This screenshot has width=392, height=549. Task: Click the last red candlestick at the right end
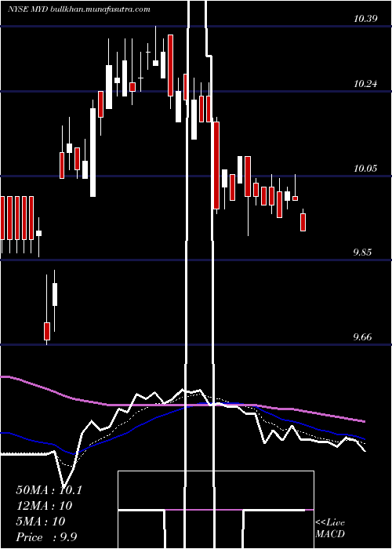303,222
